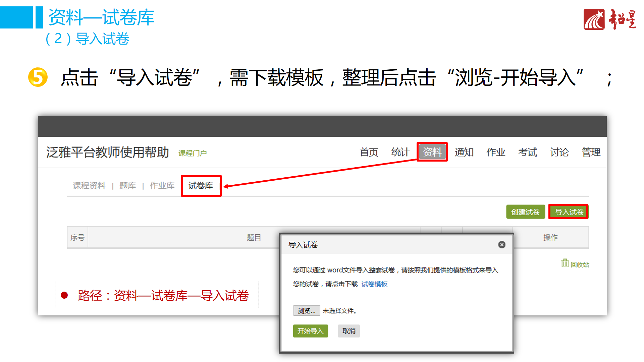Switch to the 试卷库 sub-tab

[x=201, y=186]
